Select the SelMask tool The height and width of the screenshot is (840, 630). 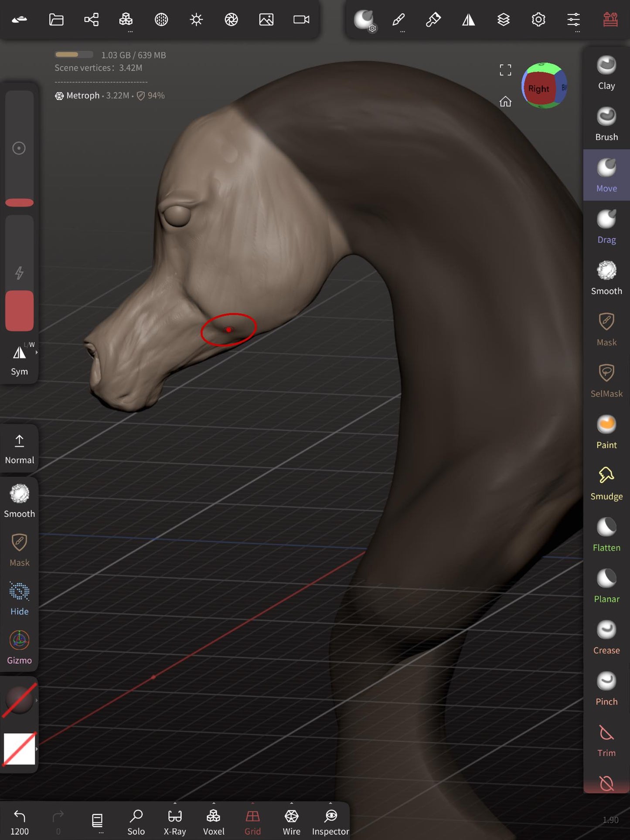tap(606, 381)
